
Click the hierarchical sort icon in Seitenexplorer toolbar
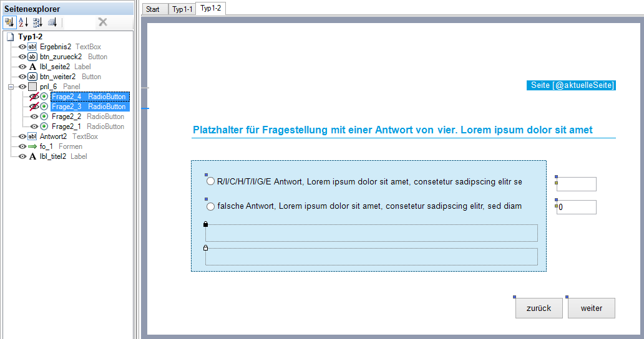pyautogui.click(x=9, y=22)
